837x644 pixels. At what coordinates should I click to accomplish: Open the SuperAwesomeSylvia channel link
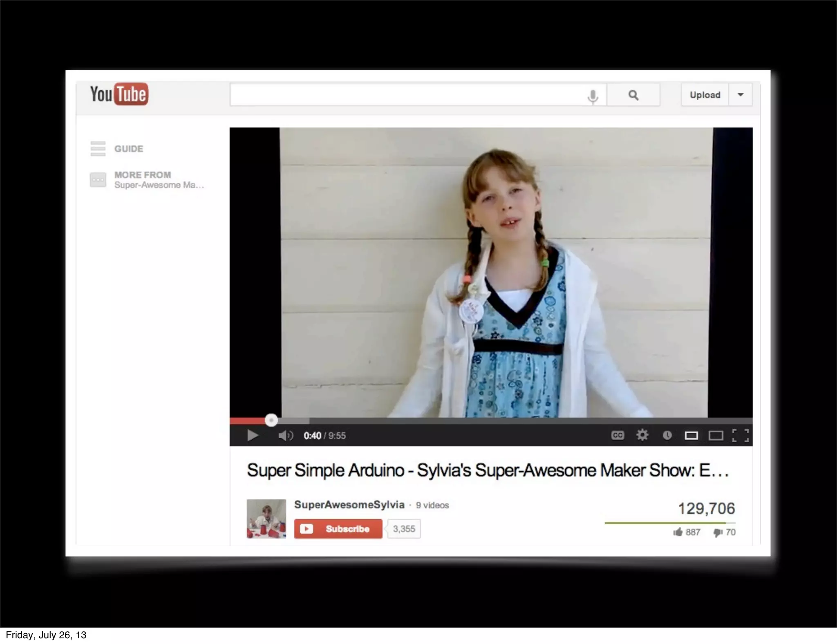click(349, 505)
